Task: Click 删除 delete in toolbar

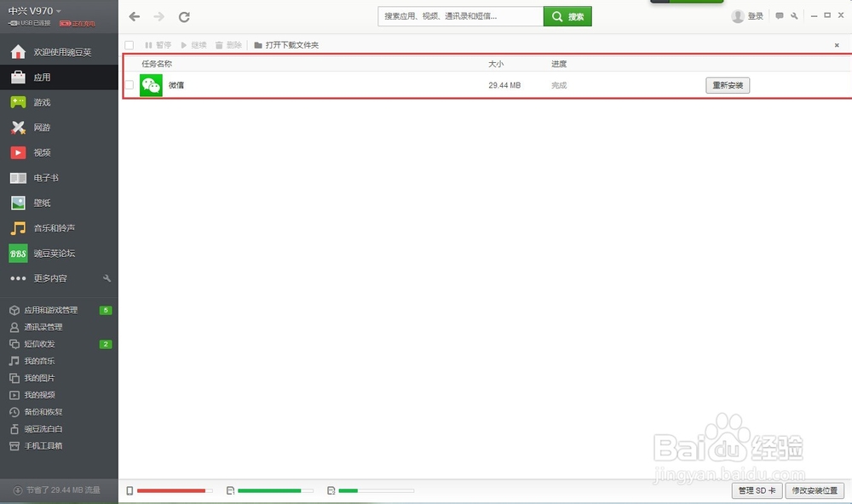Action: pyautogui.click(x=228, y=45)
